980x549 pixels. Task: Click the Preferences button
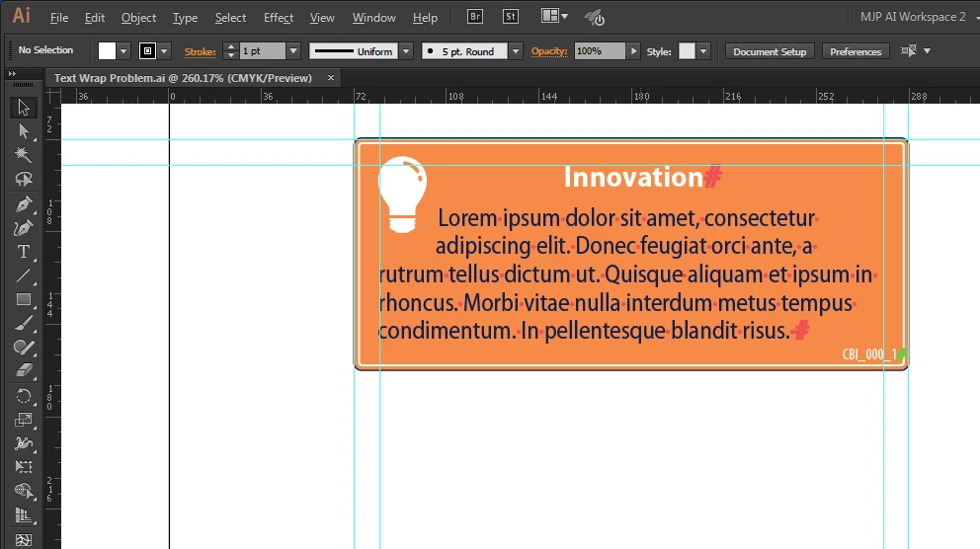pyautogui.click(x=856, y=51)
